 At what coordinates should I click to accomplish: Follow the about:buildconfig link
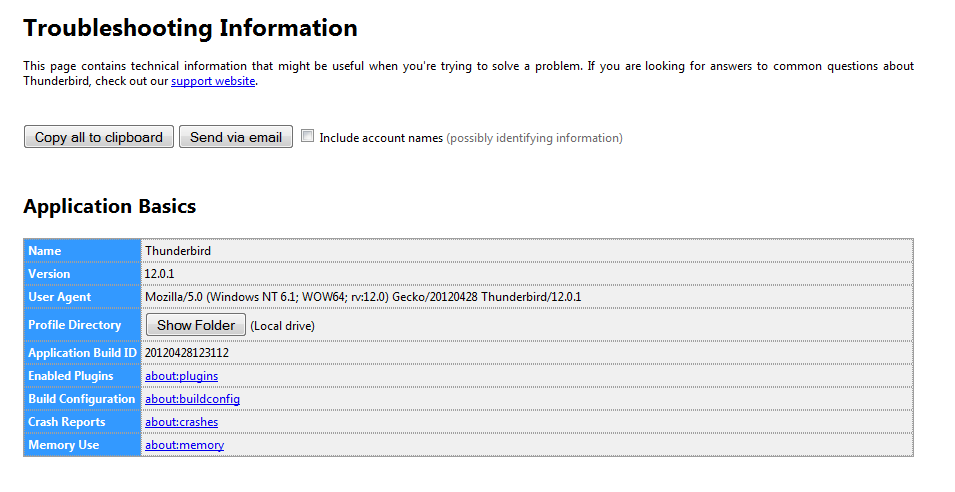(192, 399)
